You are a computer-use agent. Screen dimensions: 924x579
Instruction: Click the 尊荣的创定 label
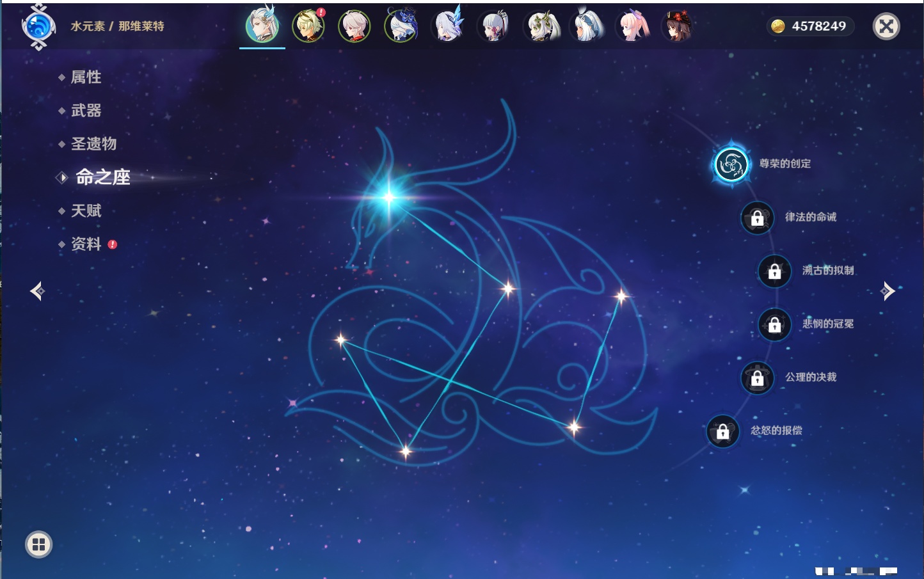(785, 164)
